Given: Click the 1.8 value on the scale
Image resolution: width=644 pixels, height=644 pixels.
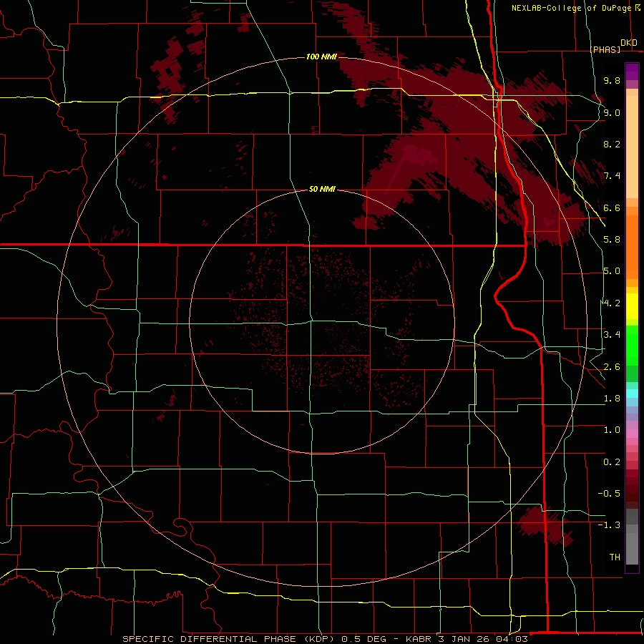Looking at the screenshot, I should 612,399.
